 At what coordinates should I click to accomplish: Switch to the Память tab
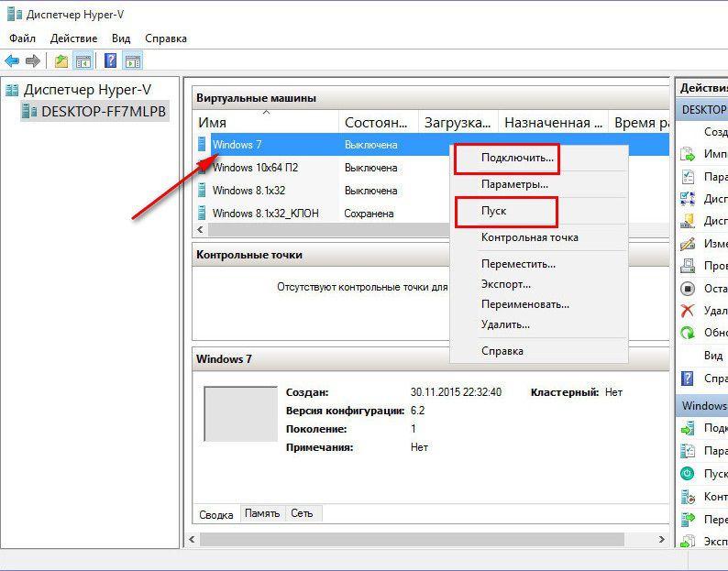click(262, 514)
